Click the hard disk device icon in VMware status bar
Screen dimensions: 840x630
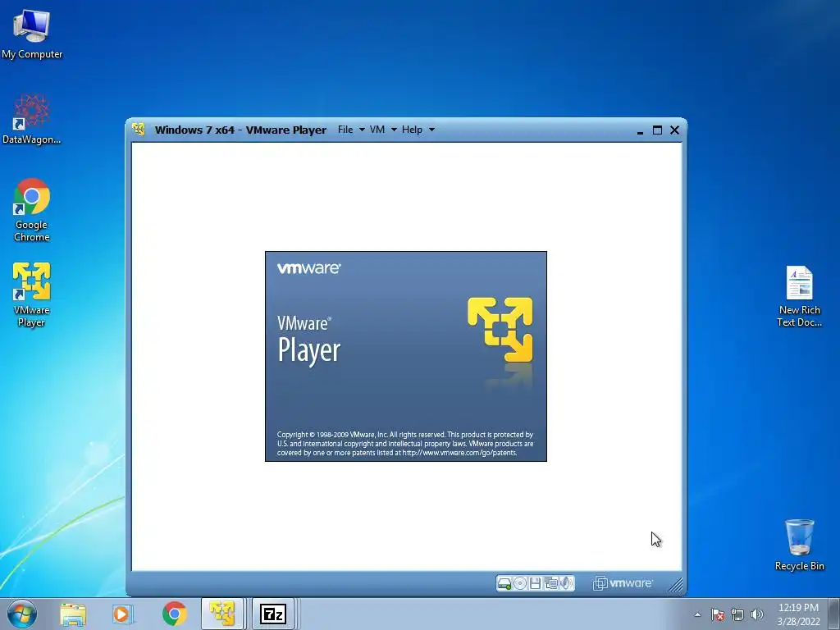504,584
